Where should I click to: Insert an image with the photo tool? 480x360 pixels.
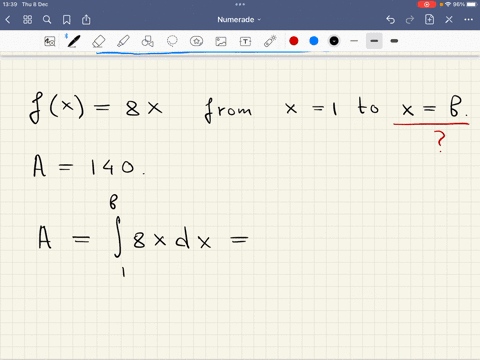click(221, 41)
